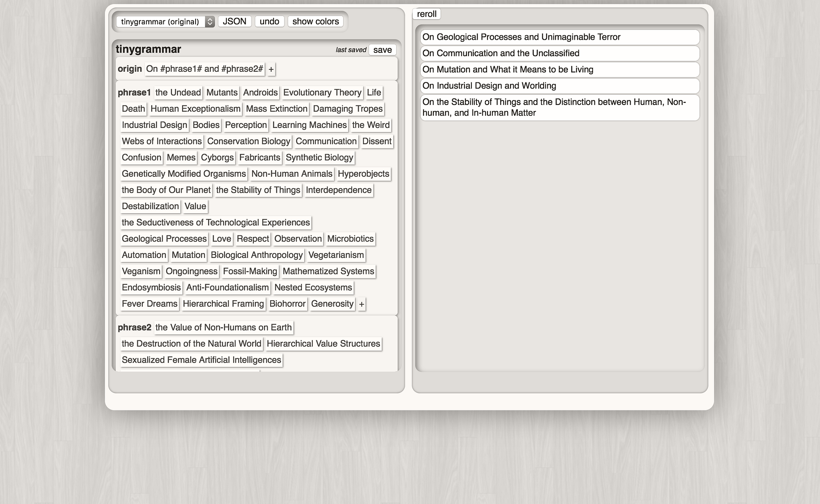Select 'Hierarchical Value Structures' in phrase2

pyautogui.click(x=323, y=344)
